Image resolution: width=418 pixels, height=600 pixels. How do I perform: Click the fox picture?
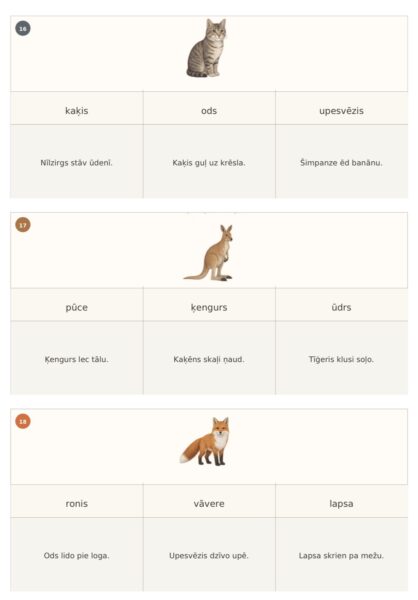tap(205, 442)
